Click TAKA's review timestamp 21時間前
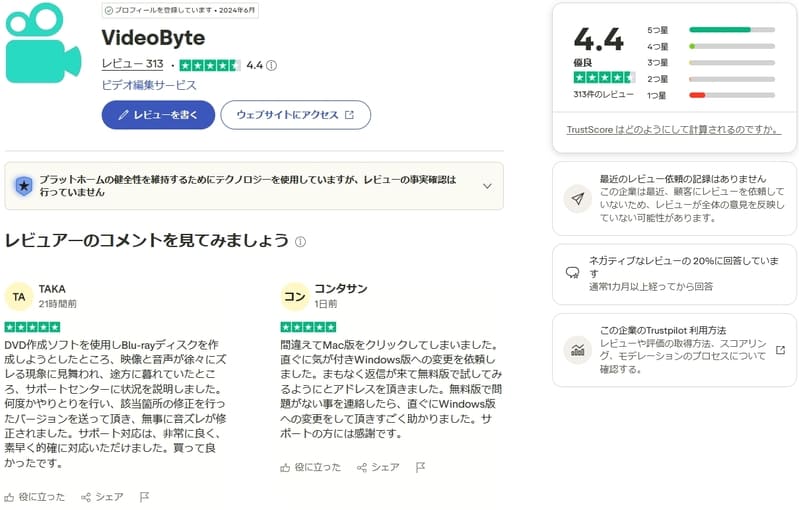 58,304
